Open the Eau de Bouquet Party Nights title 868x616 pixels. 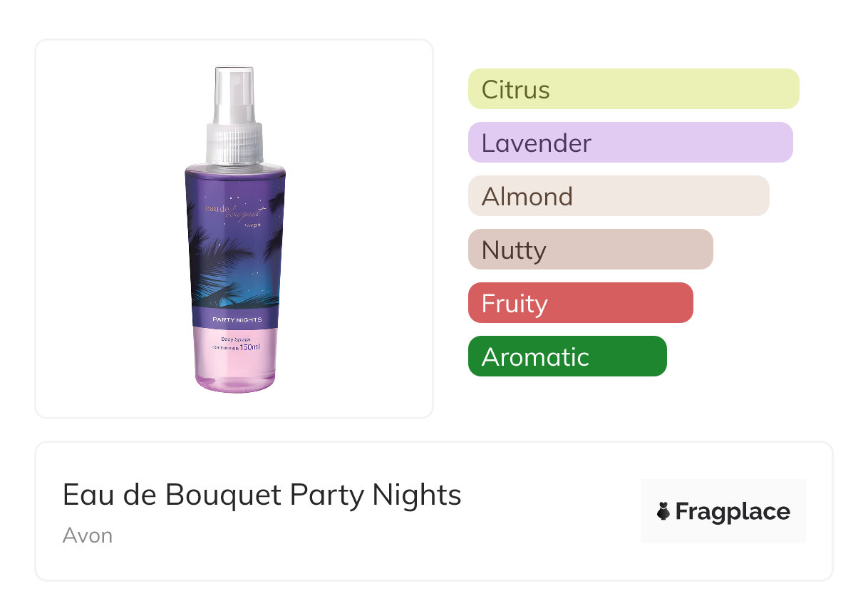click(x=262, y=495)
